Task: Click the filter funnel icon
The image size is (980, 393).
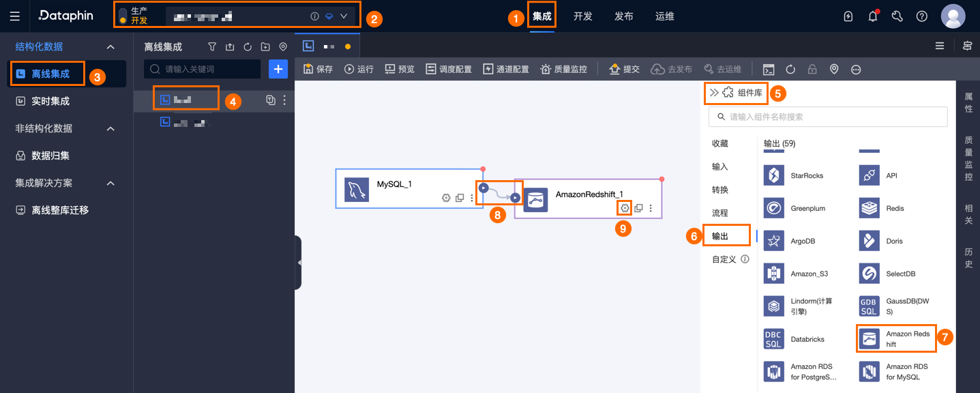Action: point(212,47)
